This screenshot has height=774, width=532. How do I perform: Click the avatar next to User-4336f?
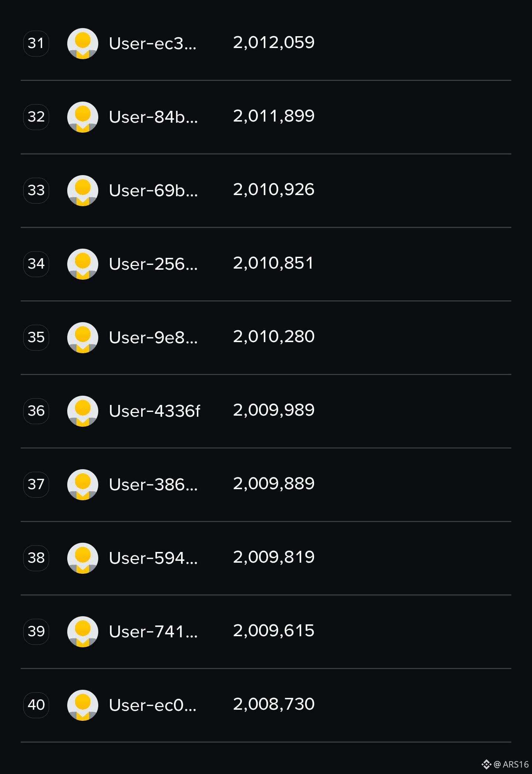pyautogui.click(x=82, y=411)
